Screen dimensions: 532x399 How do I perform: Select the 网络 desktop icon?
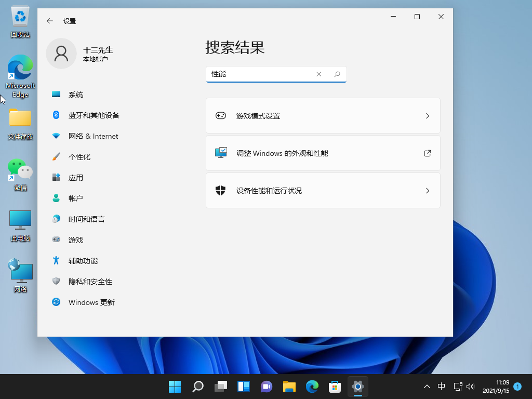[x=20, y=275]
